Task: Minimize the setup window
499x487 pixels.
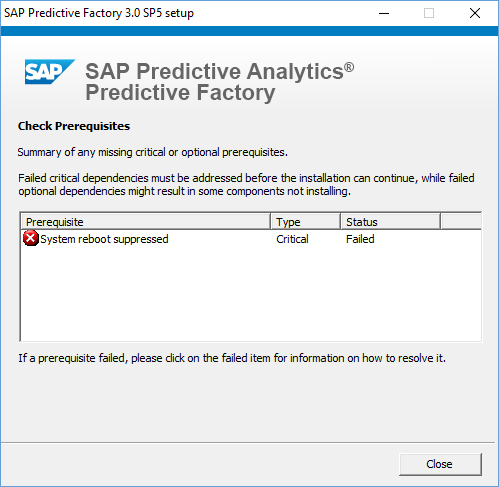Action: coord(384,13)
